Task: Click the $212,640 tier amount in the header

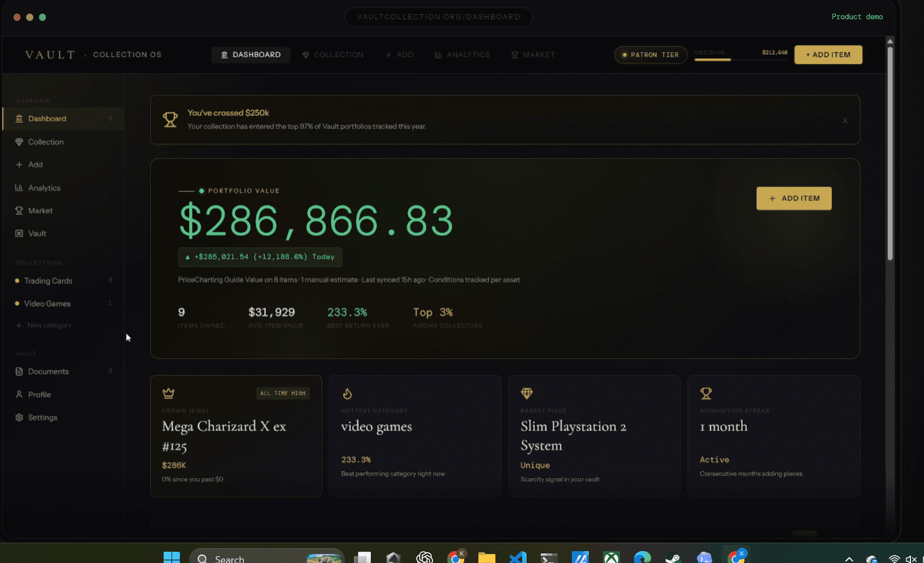Action: pyautogui.click(x=775, y=53)
